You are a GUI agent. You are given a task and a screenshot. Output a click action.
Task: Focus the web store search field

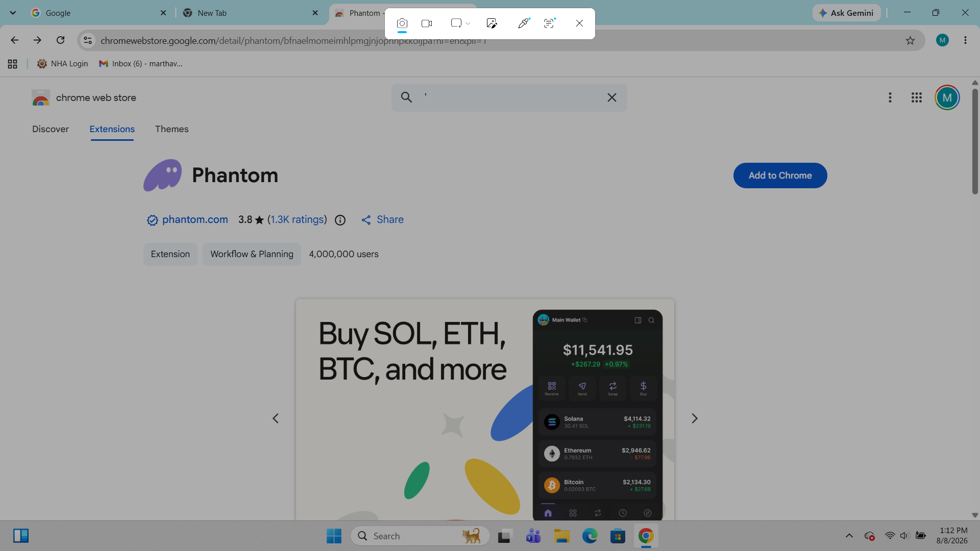tap(509, 97)
